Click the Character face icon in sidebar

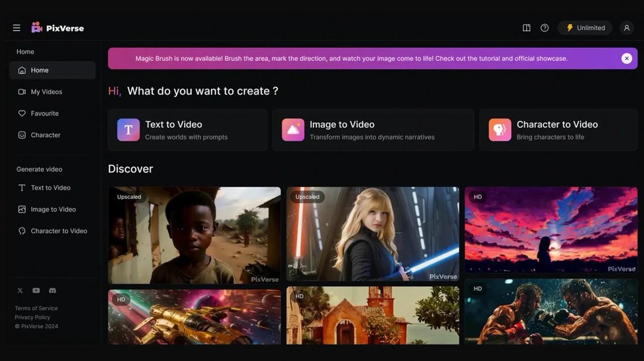tap(22, 135)
